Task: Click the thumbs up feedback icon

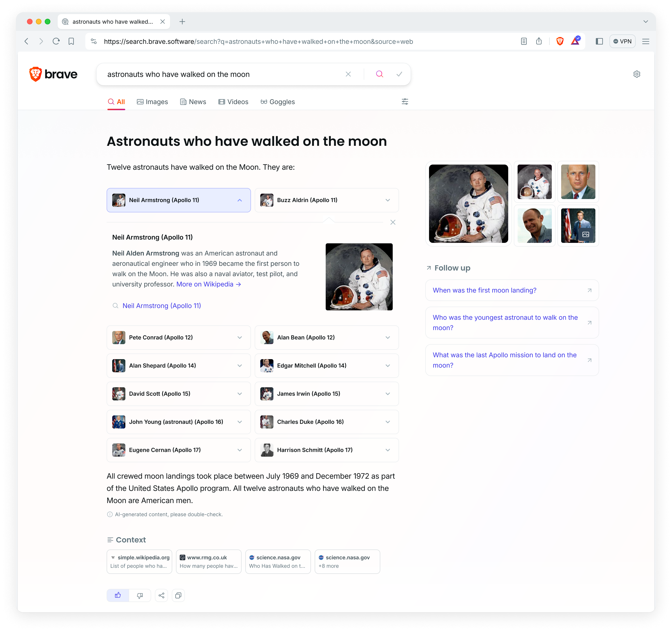Action: 118,595
